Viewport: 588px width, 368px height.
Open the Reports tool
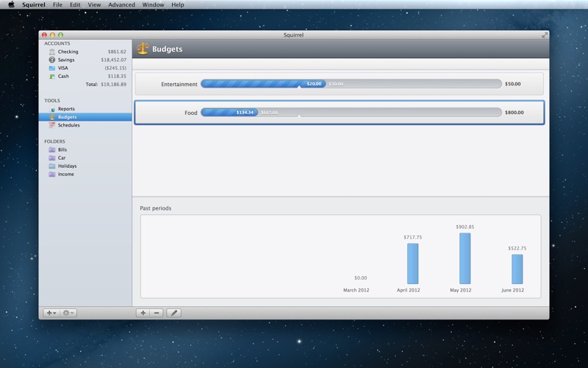(66, 109)
